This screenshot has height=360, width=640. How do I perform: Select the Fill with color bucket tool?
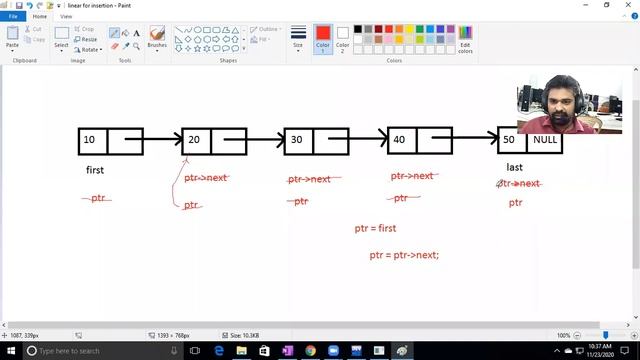[x=125, y=33]
